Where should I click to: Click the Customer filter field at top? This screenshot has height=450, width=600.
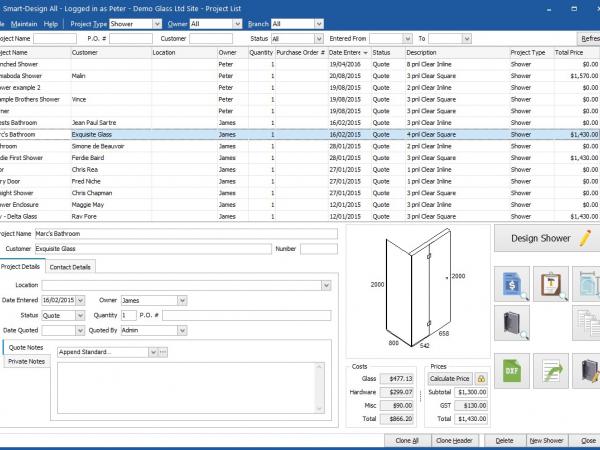211,39
